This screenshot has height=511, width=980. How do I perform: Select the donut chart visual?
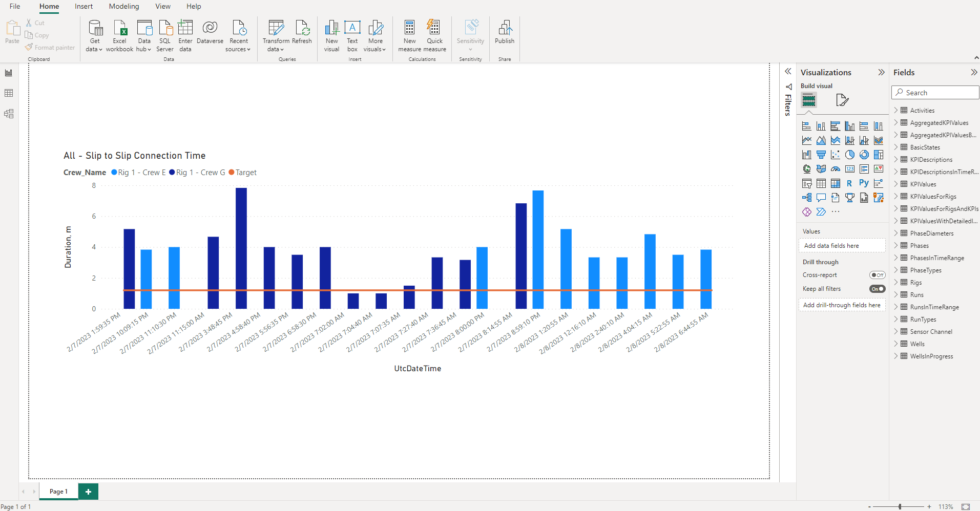[x=864, y=155]
